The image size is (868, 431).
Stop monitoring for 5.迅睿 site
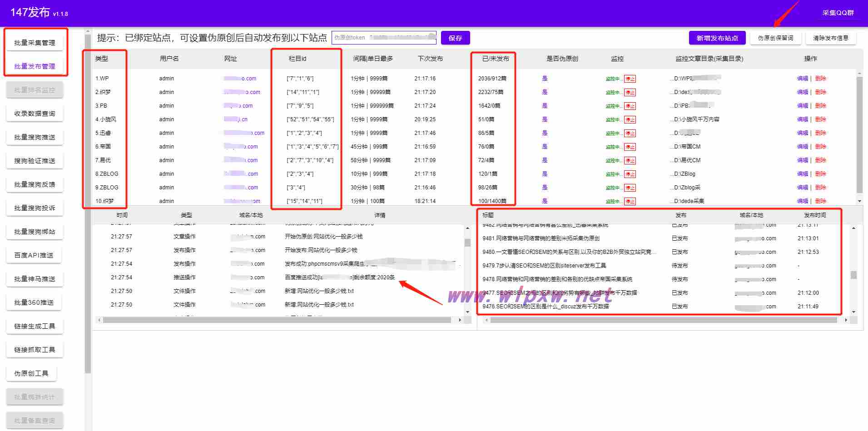click(630, 133)
